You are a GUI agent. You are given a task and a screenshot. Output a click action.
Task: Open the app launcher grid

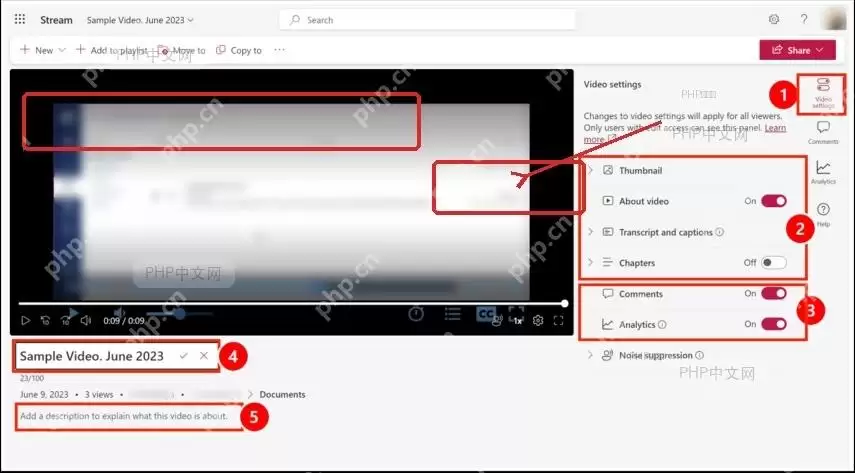pyautogui.click(x=20, y=20)
